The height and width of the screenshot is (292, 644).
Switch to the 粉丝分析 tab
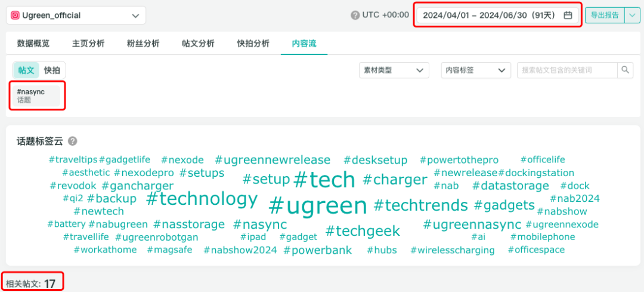[143, 44]
